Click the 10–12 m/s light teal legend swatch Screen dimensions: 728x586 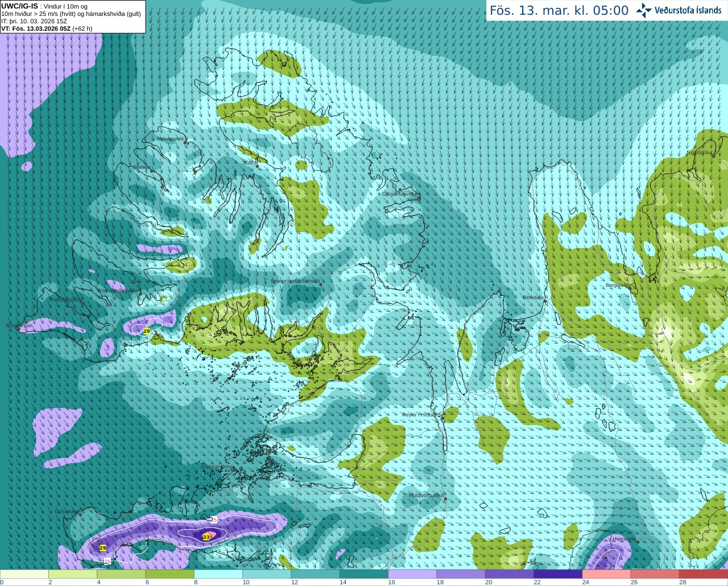267,574
